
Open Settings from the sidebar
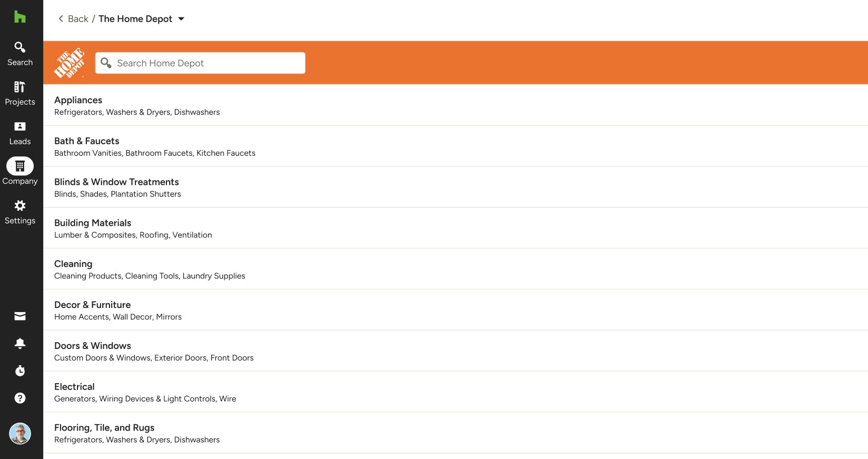[x=20, y=212]
